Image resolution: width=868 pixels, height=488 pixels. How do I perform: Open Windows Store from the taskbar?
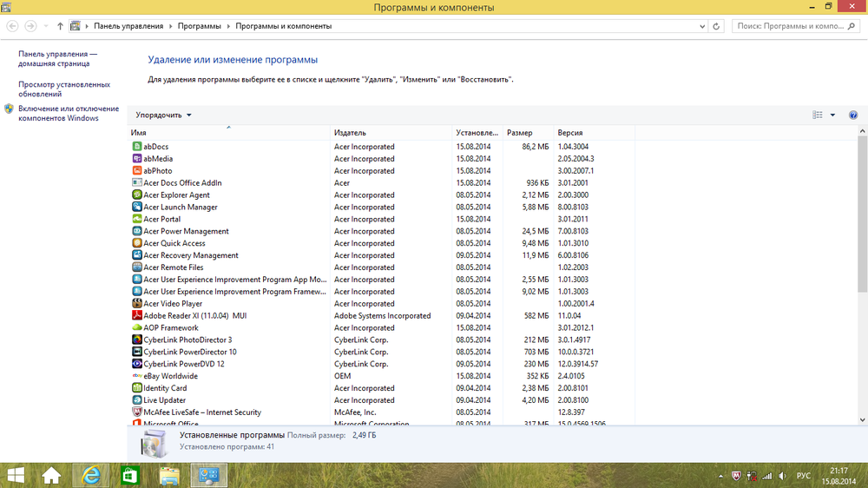tap(130, 475)
